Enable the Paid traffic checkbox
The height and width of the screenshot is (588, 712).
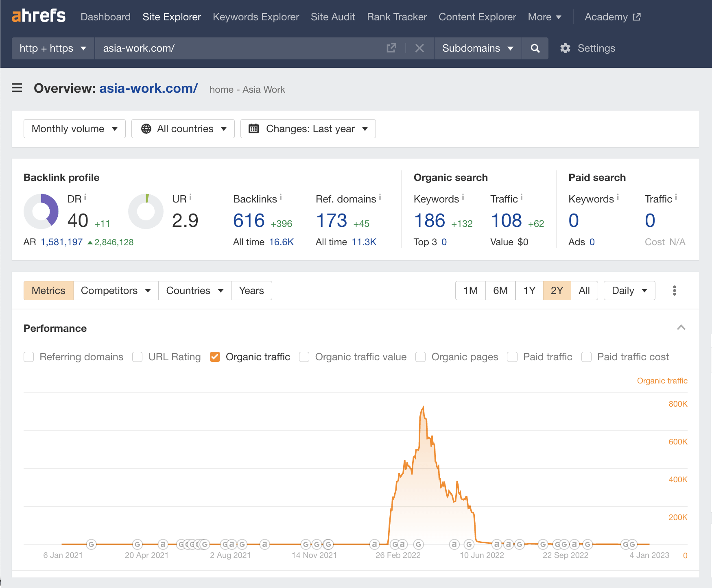coord(512,357)
